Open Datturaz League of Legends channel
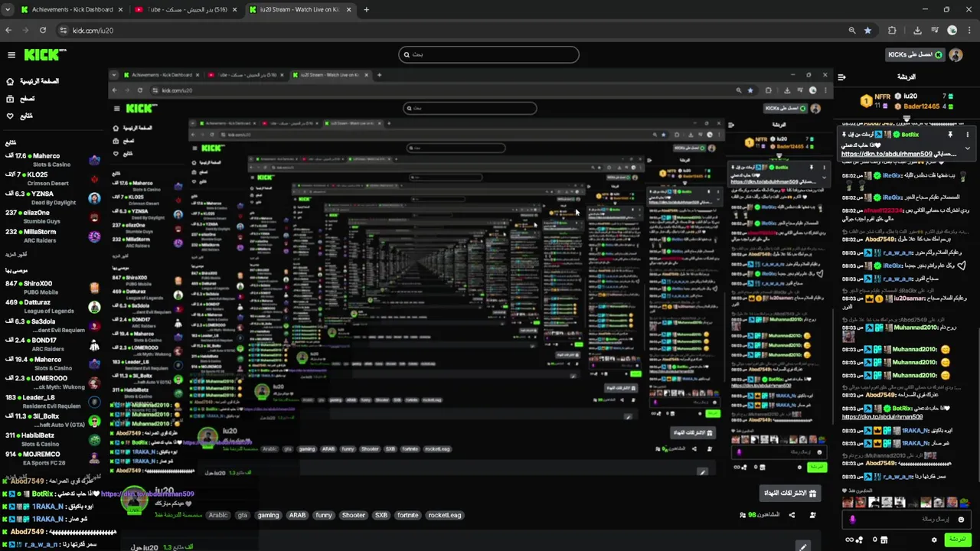This screenshot has height=551, width=980. click(x=52, y=307)
